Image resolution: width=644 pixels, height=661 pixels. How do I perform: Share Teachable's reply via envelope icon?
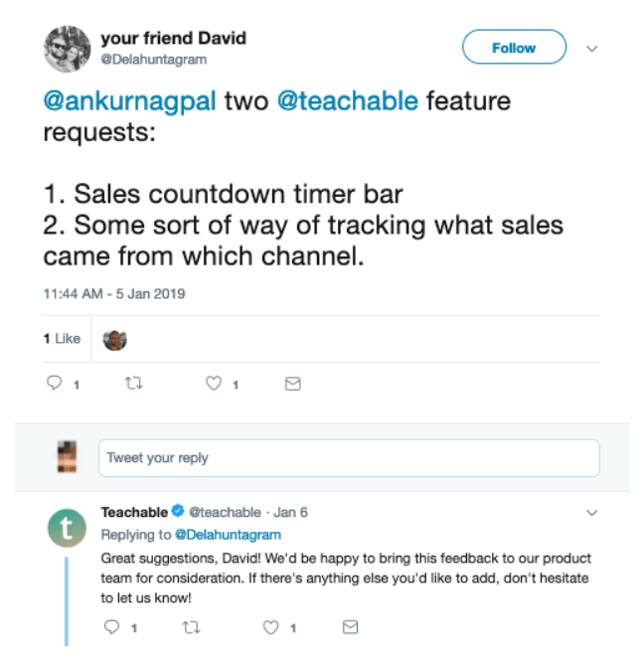pyautogui.click(x=350, y=627)
